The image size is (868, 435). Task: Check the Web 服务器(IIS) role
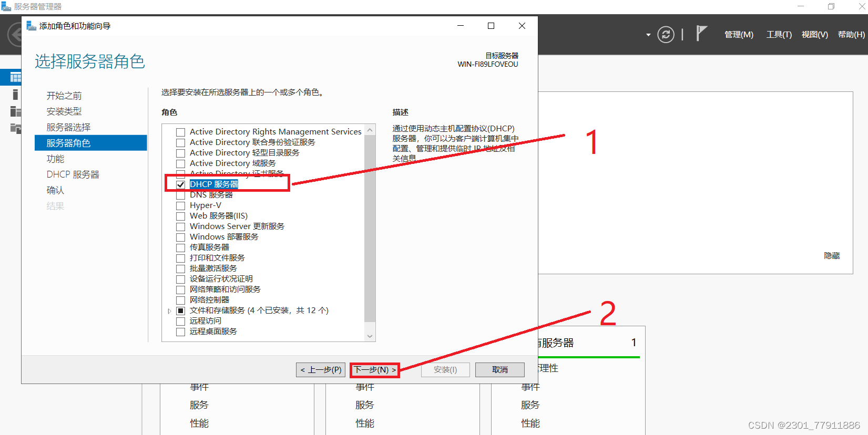tap(180, 216)
